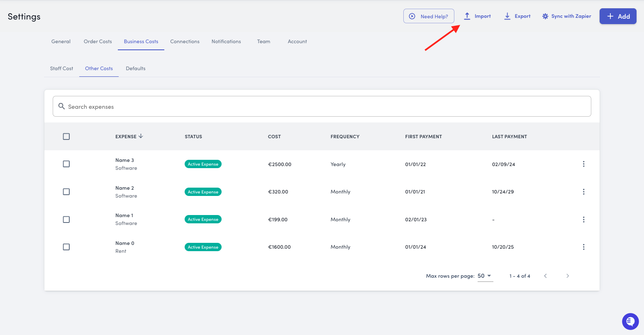Switch to the Connections tab
644x335 pixels.
(x=185, y=42)
